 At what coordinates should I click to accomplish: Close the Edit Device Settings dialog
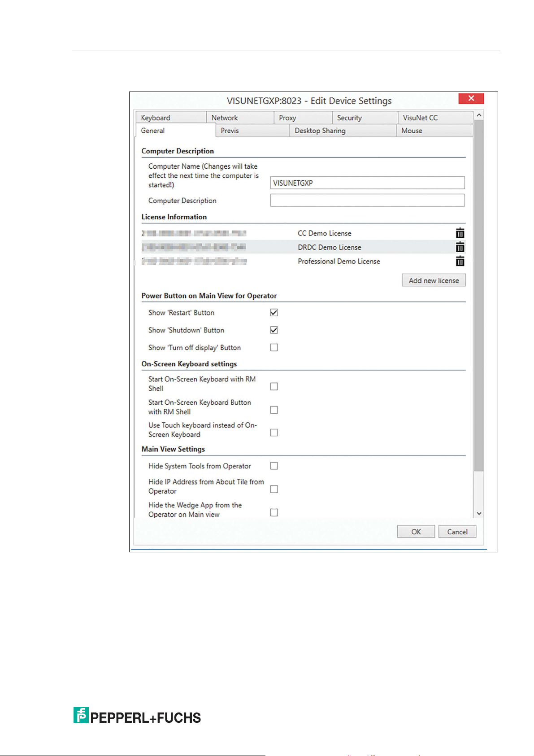471,98
